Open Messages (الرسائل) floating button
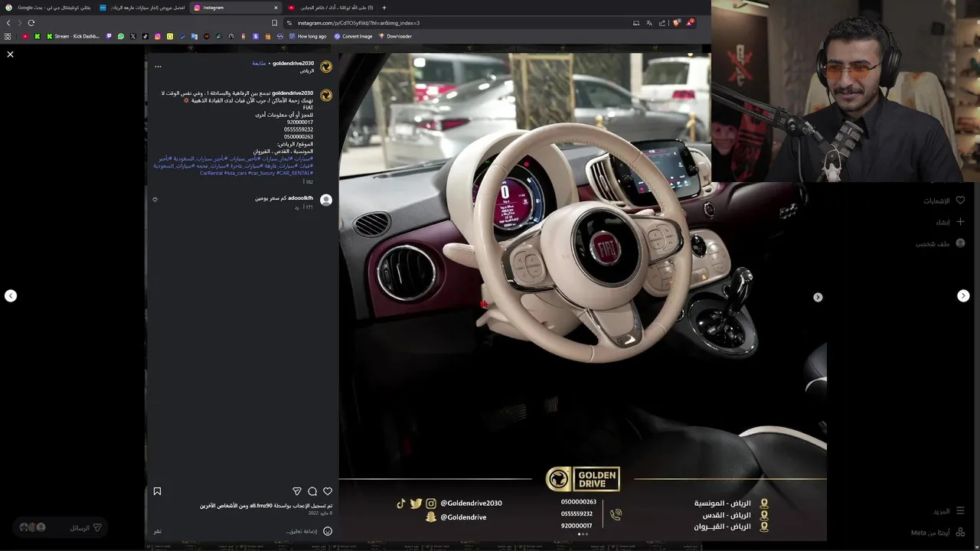The width and height of the screenshot is (980, 551). pos(60,527)
